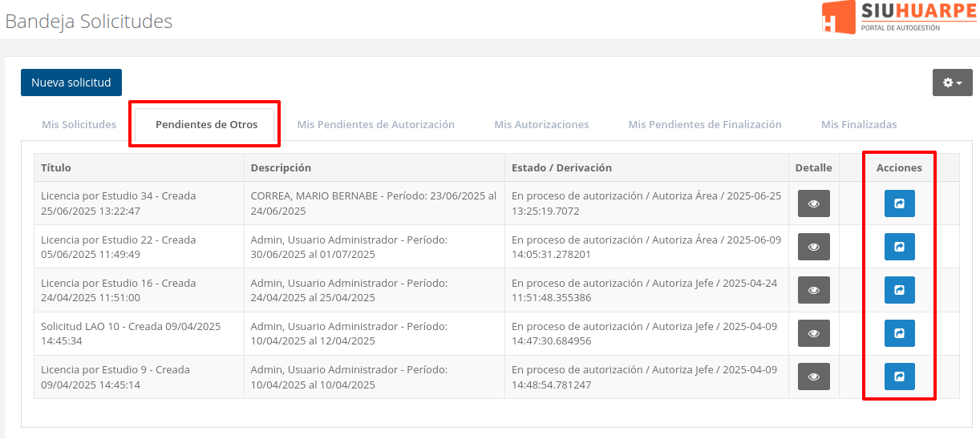View detail of Solicitud LAO 10
Image resolution: width=980 pixels, height=439 pixels.
coord(813,333)
